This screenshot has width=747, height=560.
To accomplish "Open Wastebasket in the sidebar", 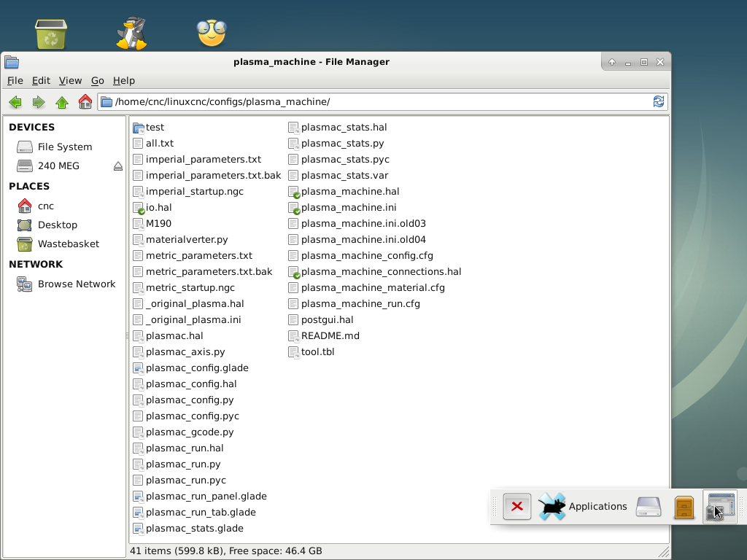I will coord(69,244).
